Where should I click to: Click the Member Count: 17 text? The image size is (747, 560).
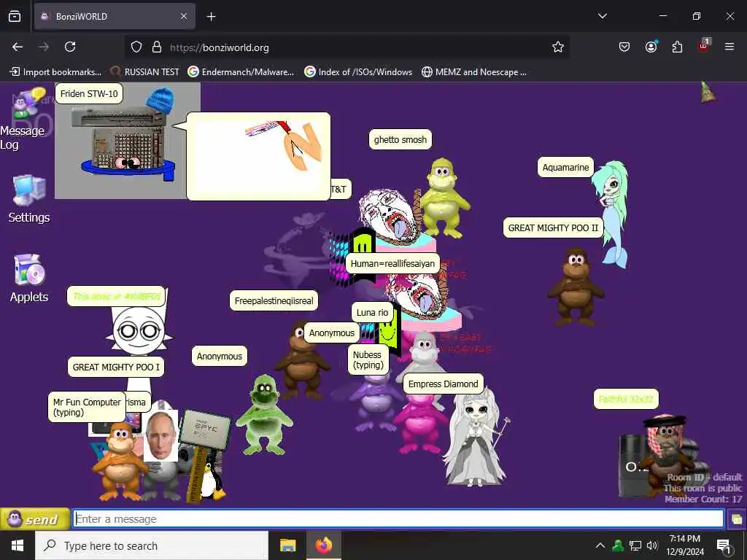click(703, 499)
